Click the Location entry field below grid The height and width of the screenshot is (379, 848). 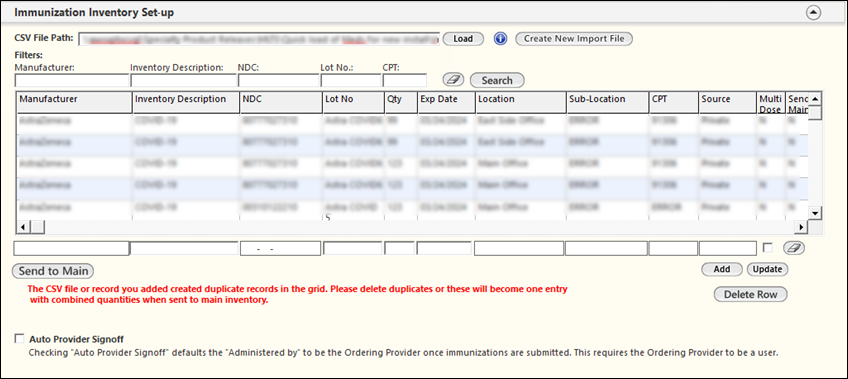pyautogui.click(x=519, y=248)
